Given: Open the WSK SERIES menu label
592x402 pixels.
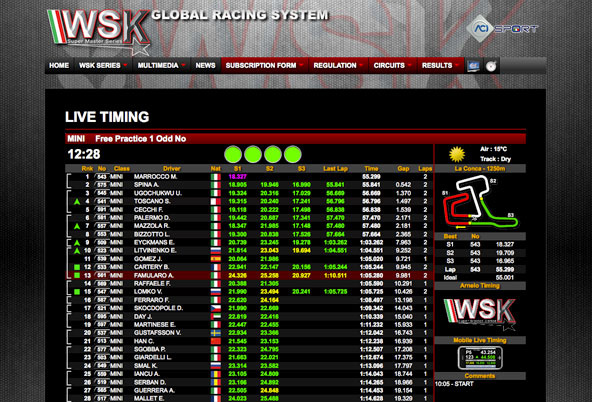Looking at the screenshot, I should pyautogui.click(x=100, y=66).
